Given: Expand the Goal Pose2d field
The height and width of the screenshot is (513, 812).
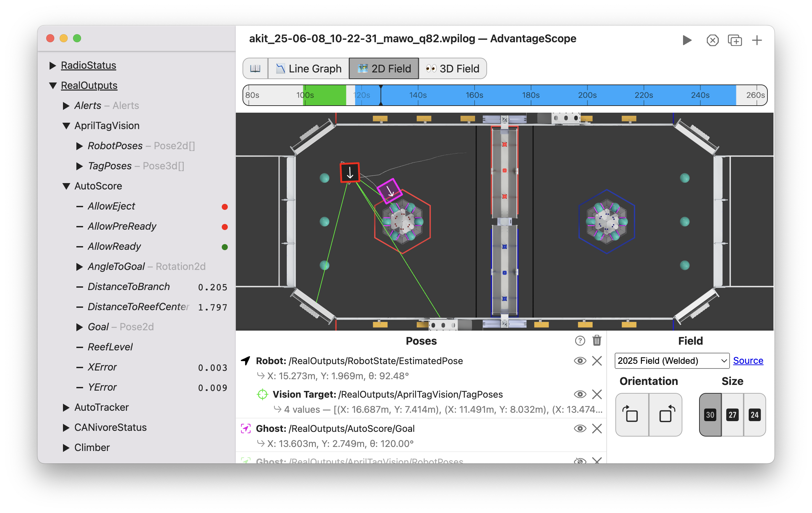Looking at the screenshot, I should [80, 327].
